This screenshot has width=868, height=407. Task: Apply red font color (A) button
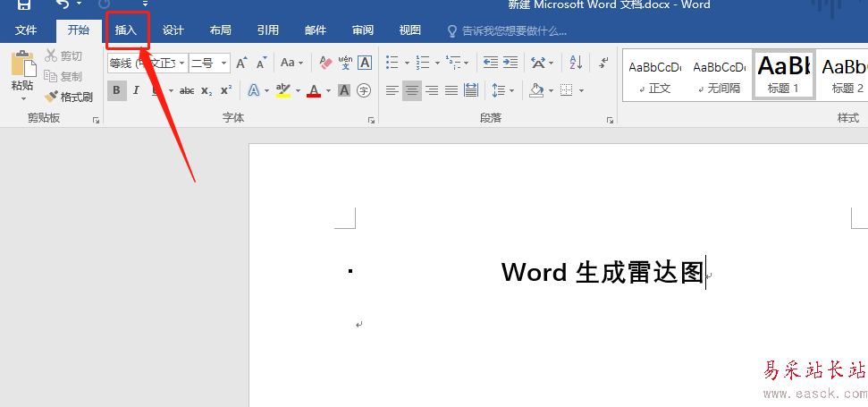point(314,89)
